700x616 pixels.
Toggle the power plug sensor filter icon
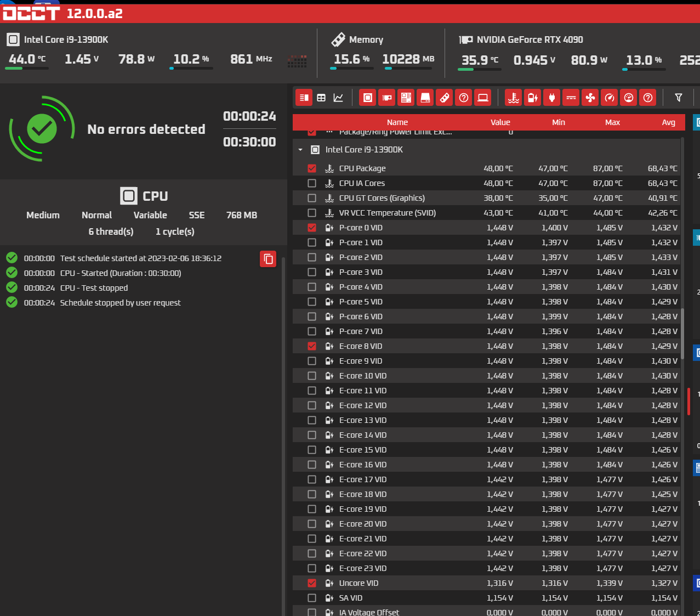click(552, 98)
